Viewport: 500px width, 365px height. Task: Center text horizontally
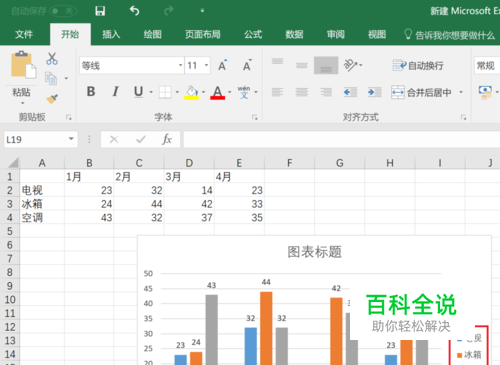tap(302, 92)
